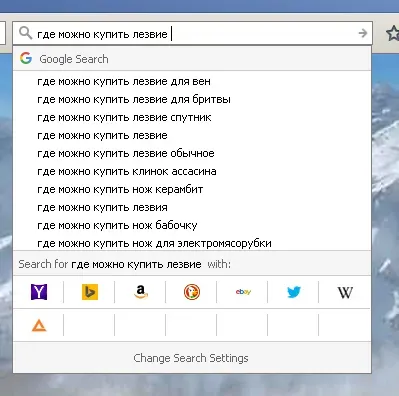Screen dimensions: 399x396
Task: Pick suggestion ending with "для электромясорубки"
Action: click(192, 243)
